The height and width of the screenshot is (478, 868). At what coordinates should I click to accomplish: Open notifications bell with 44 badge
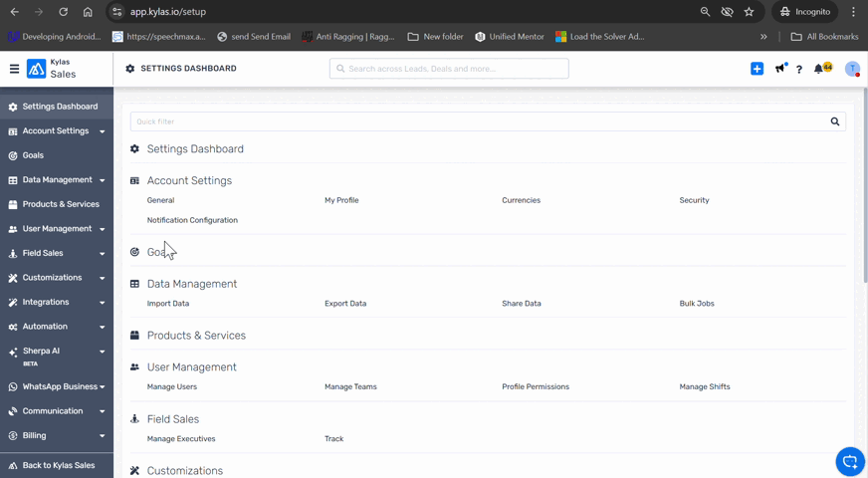822,68
